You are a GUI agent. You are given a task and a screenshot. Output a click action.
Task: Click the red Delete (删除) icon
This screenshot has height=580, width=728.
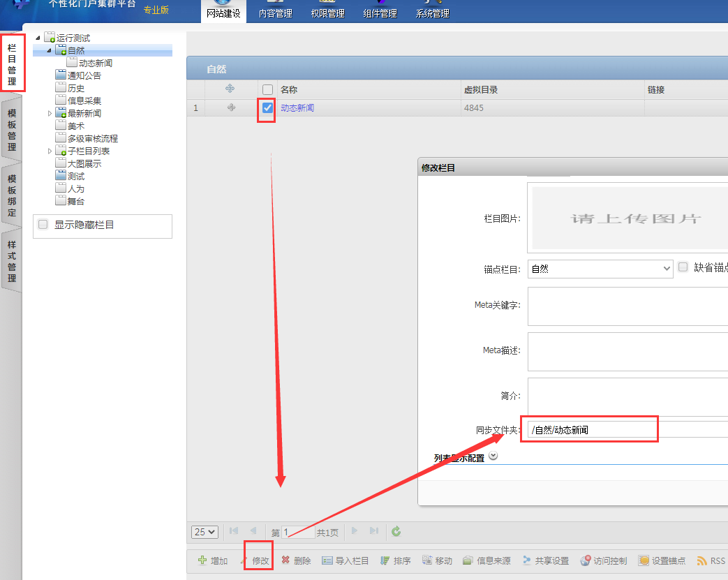[285, 560]
